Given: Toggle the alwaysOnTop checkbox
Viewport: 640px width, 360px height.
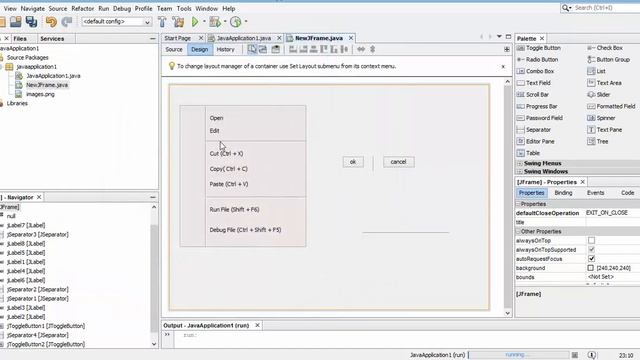Looking at the screenshot, I should pyautogui.click(x=591, y=240).
